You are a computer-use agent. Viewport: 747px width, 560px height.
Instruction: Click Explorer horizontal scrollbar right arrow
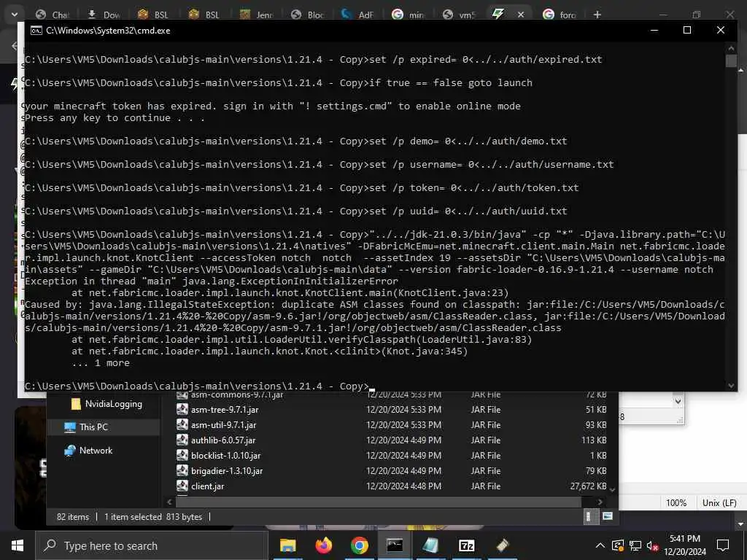tap(600, 502)
